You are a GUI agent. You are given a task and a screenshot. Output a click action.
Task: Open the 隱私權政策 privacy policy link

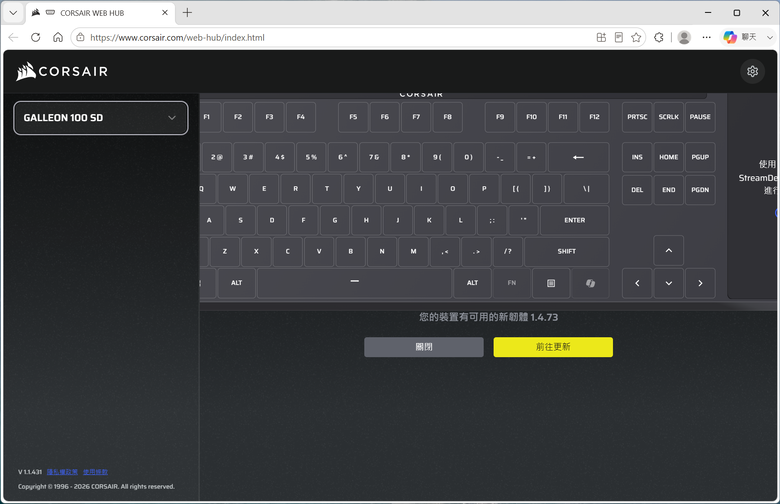pos(62,472)
